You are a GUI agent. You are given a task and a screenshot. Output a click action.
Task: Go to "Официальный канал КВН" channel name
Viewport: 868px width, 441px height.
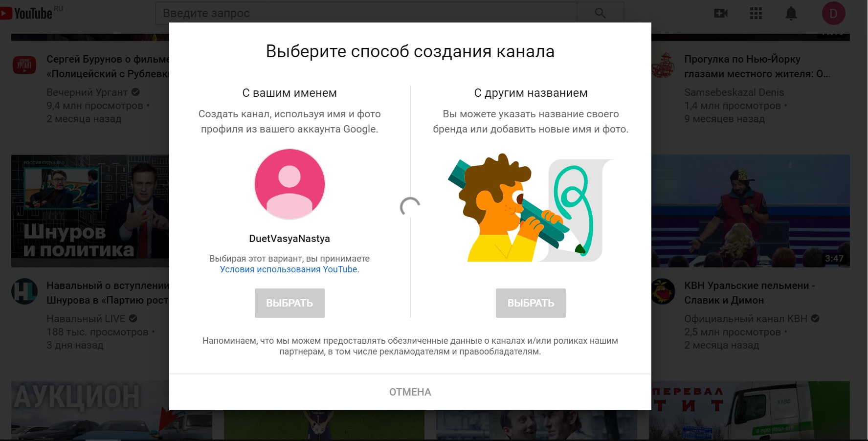(x=746, y=319)
